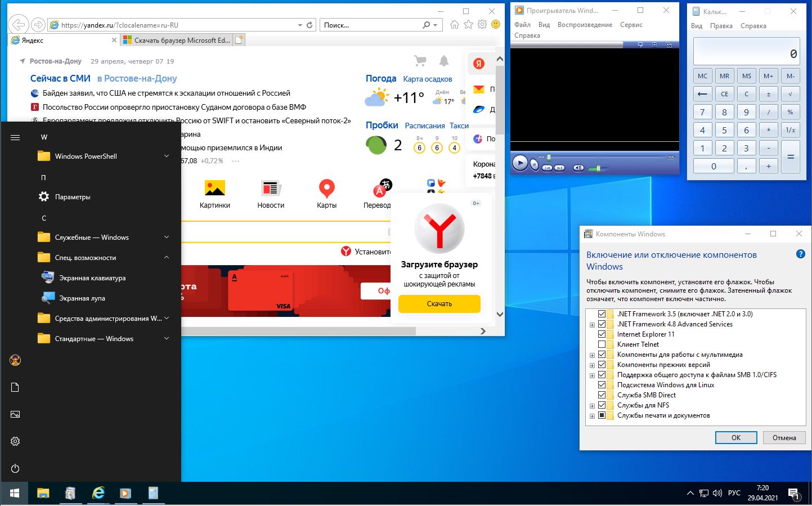The width and height of the screenshot is (812, 506).
Task: Switch to Internet Explorer on taskbar
Action: [98, 494]
